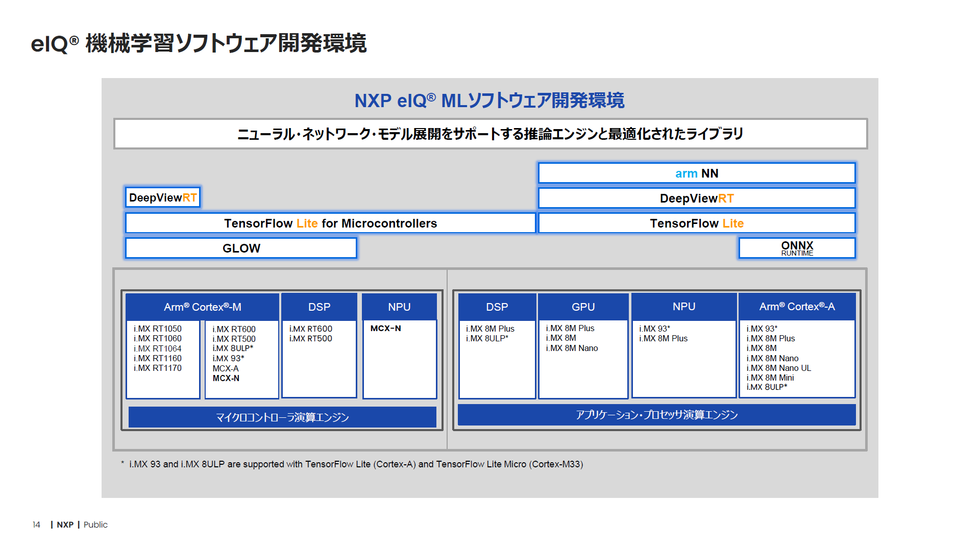
Task: Click the NXP eIQ MLソフトウェア開発環境 heading
Action: pyautogui.click(x=489, y=101)
